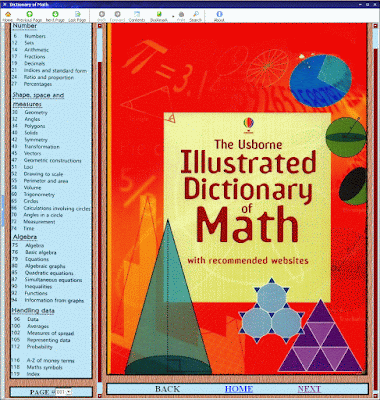
Task: Select Angles in a circle entry
Action: pyautogui.click(x=43, y=215)
